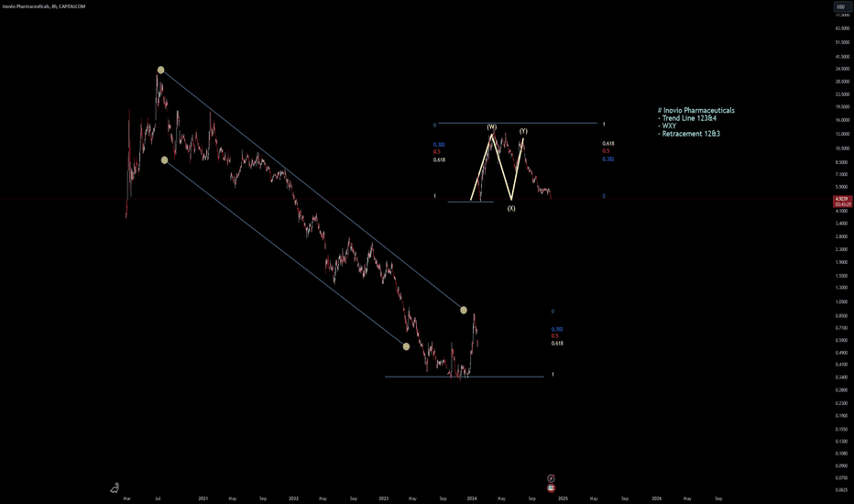The height and width of the screenshot is (504, 854).
Task: Click the (Y) wave label
Action: pos(523,131)
